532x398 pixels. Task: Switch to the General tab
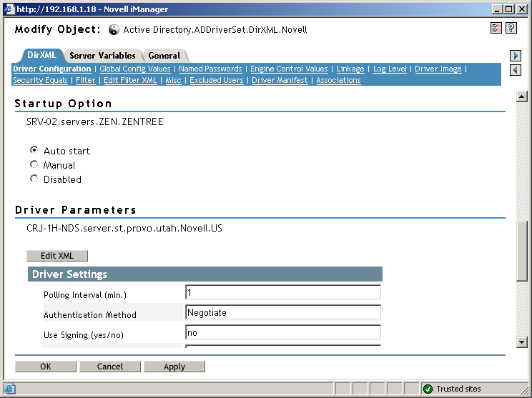[164, 56]
